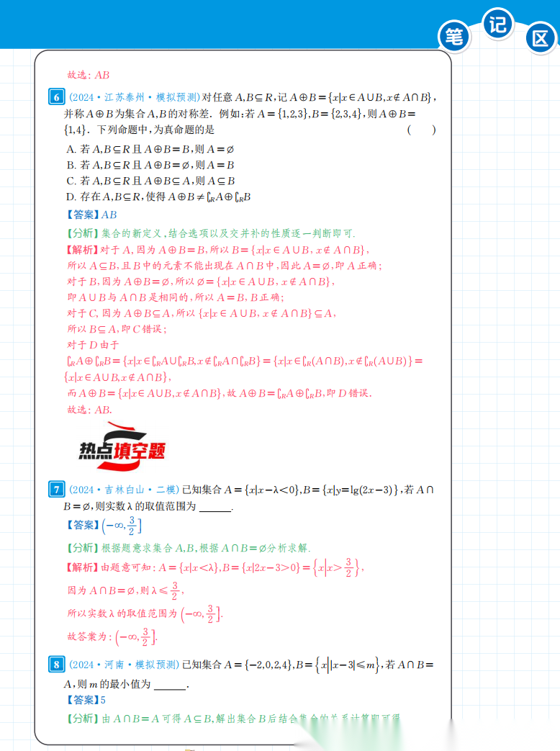
Task: Click the fill-in blank in question 7
Action: [214, 507]
